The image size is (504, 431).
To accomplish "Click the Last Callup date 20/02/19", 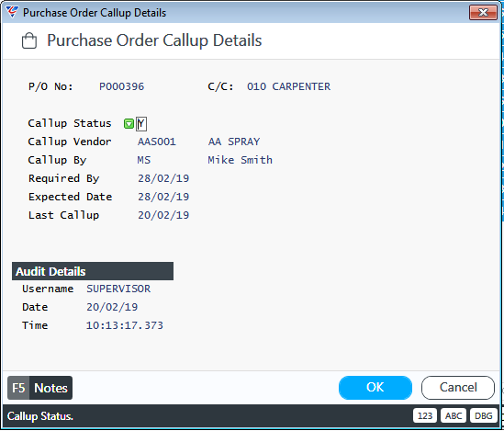I will 163,215.
